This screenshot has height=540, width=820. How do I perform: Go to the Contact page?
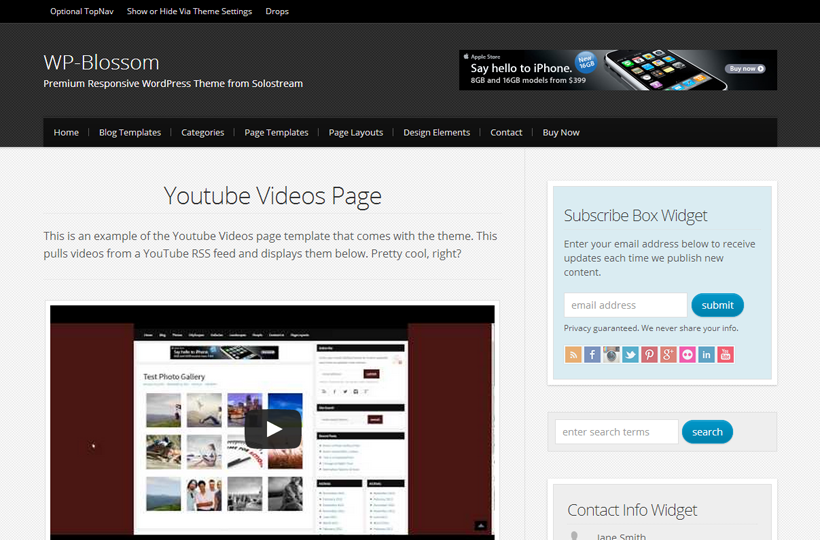point(506,132)
